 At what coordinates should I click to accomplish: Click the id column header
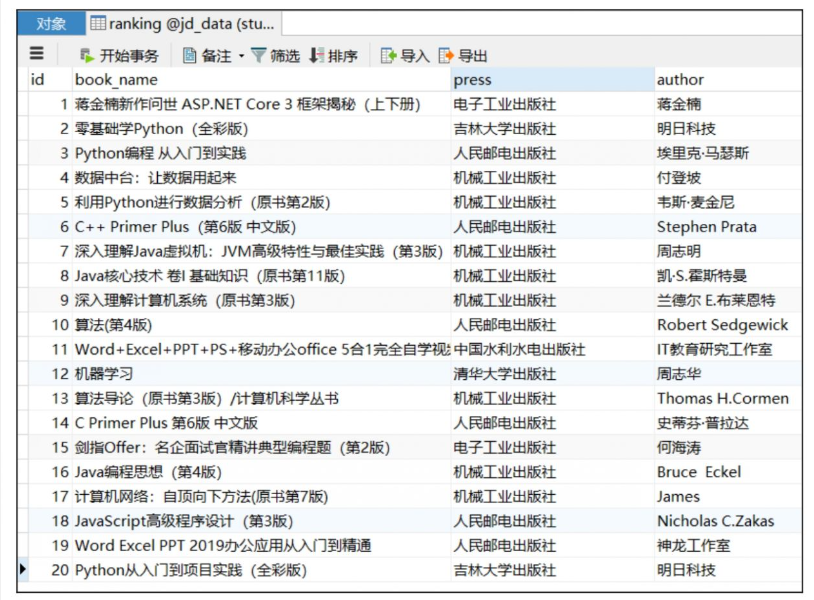(x=50, y=79)
